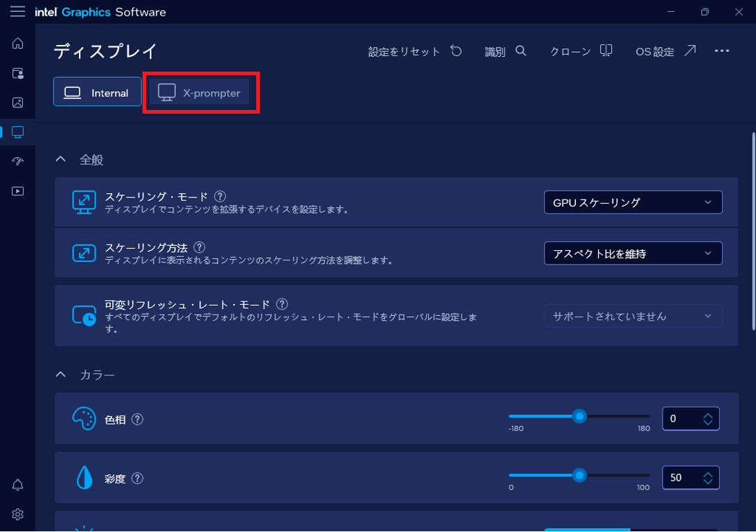The width and height of the screenshot is (756, 532).
Task: Click the 彩度 value field showing 50
Action: [x=690, y=477]
